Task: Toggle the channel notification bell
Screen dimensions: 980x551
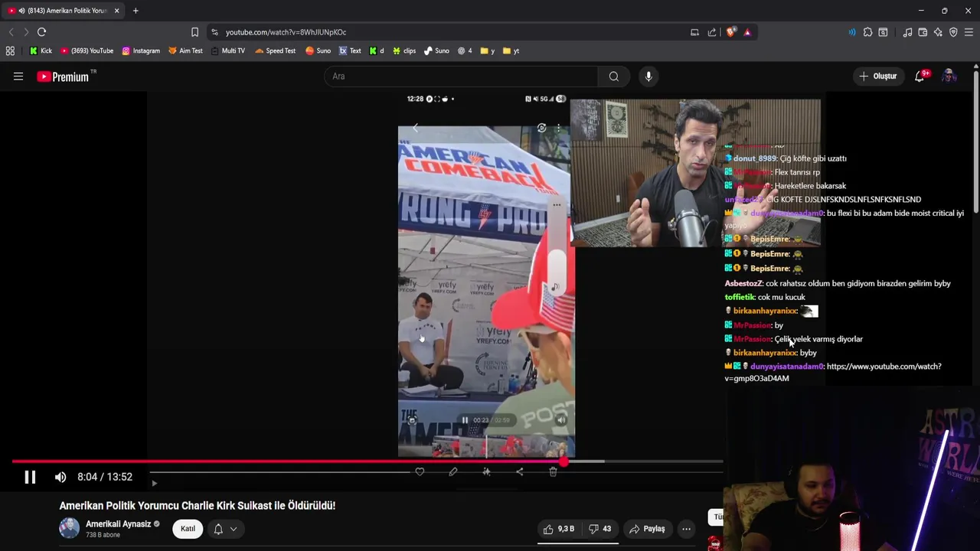Action: 218,529
